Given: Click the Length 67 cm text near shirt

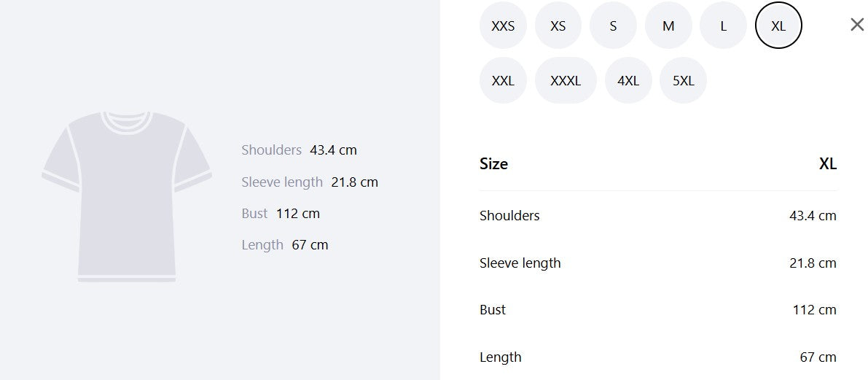Looking at the screenshot, I should pyautogui.click(x=285, y=245).
